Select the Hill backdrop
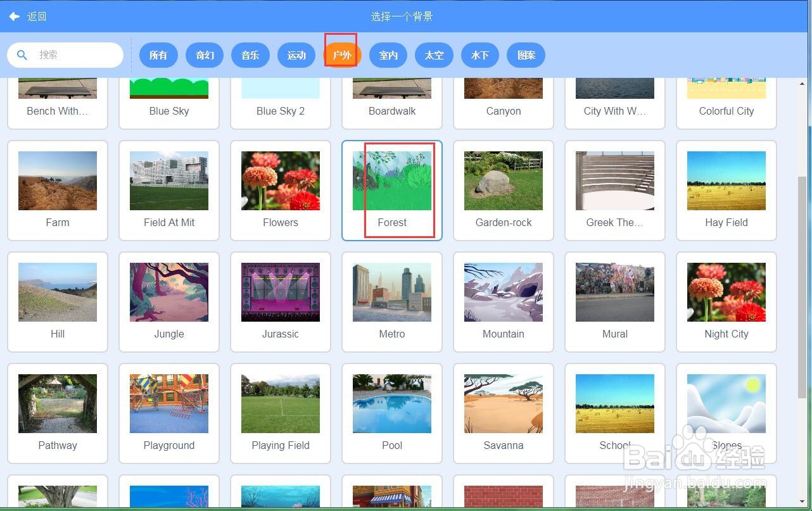 58,302
